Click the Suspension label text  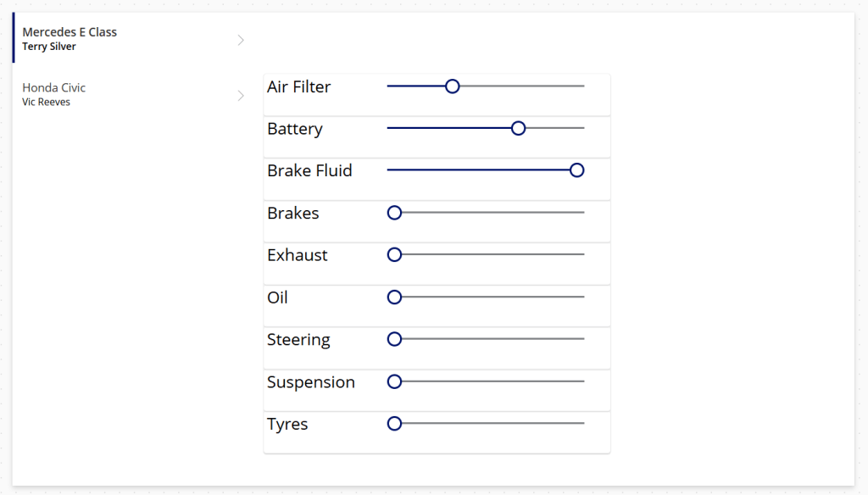point(310,382)
